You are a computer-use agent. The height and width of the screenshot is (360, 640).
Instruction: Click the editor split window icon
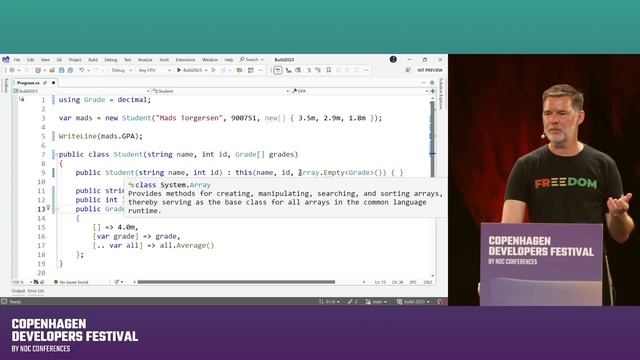pos(433,91)
